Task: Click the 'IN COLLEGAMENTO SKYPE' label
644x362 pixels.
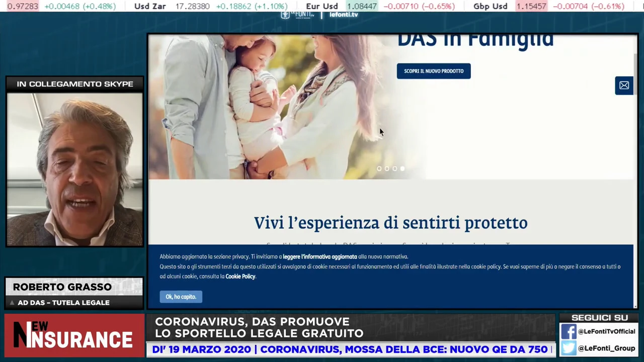Action: [75, 84]
